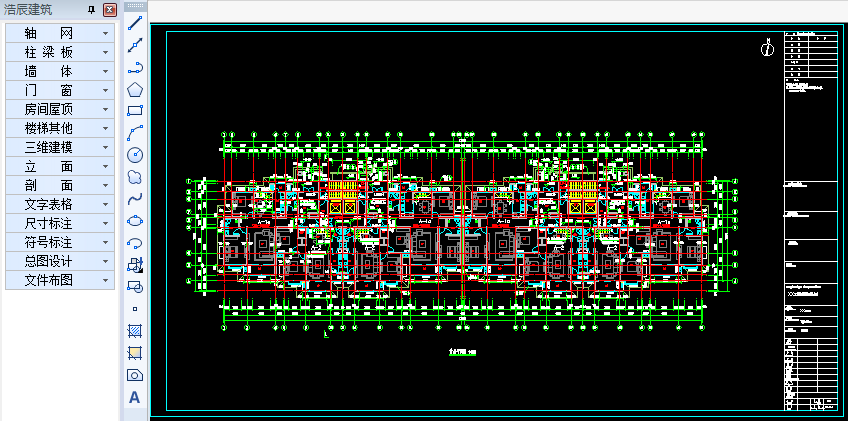Select the Point tool
Screen dimensions: 848x421
point(135,309)
